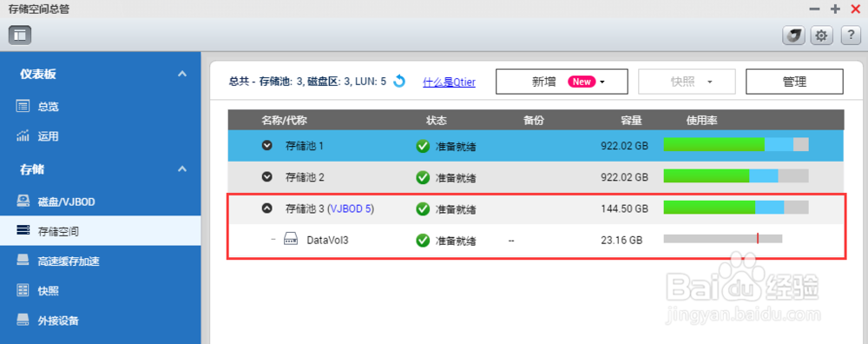
Task: Click the 管理 button
Action: (794, 82)
